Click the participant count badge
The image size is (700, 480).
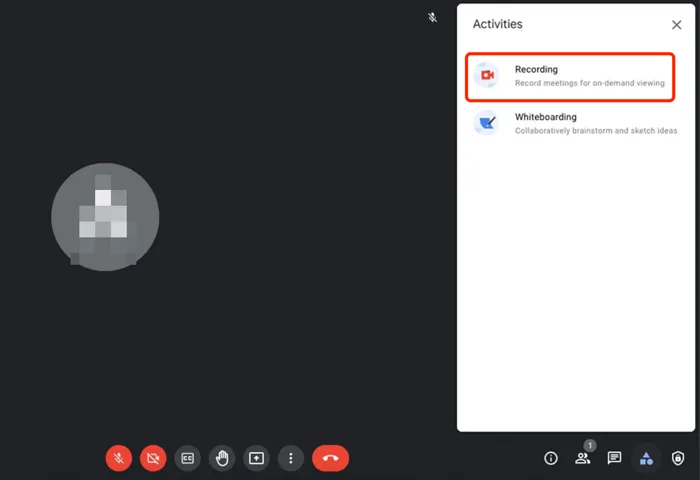coord(590,445)
